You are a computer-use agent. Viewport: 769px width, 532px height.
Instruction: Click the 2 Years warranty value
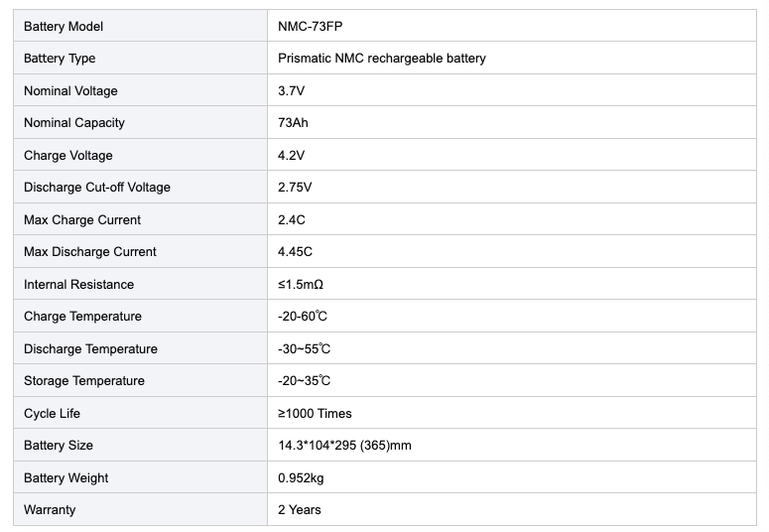(x=299, y=509)
